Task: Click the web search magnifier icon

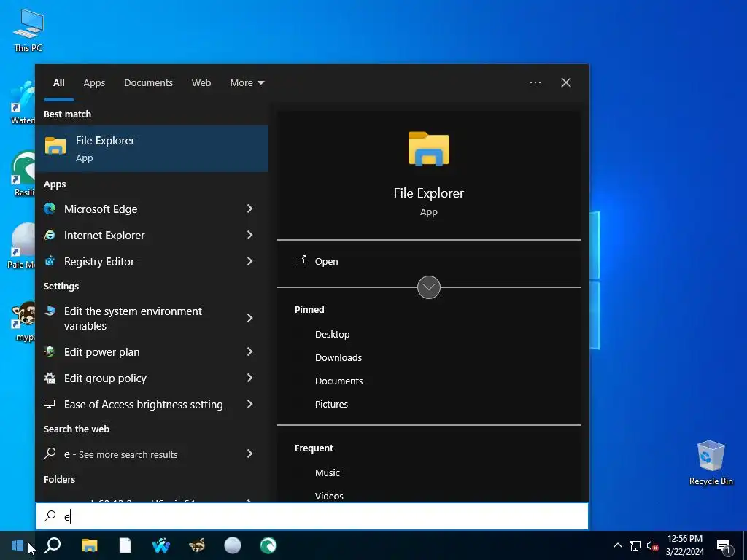Action: tap(50, 454)
